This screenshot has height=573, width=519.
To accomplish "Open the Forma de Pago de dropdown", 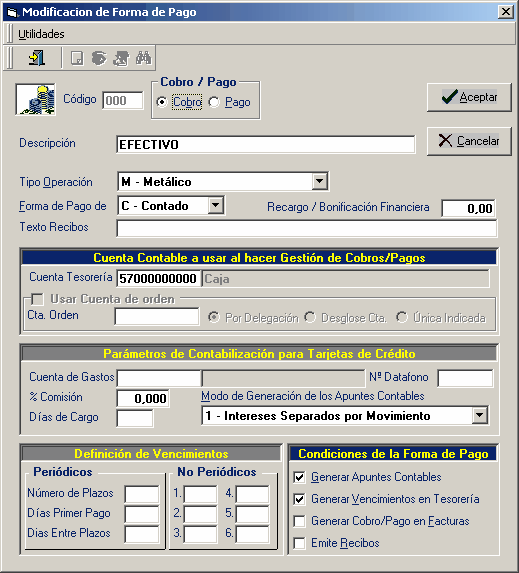I will click(x=216, y=205).
